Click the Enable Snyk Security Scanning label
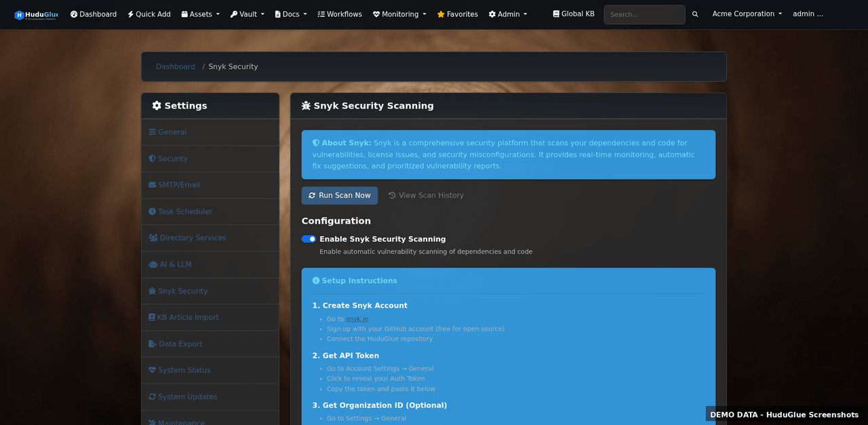868x425 pixels. [382, 239]
